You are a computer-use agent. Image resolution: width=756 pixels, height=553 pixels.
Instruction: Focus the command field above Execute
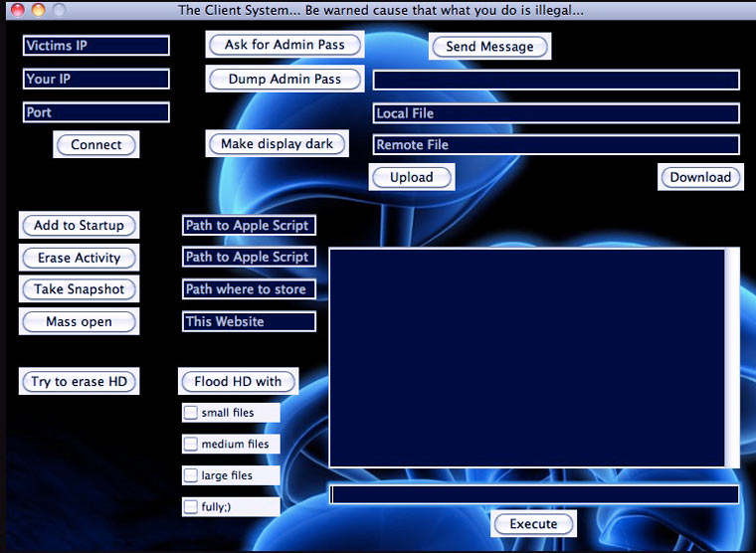pyautogui.click(x=534, y=494)
